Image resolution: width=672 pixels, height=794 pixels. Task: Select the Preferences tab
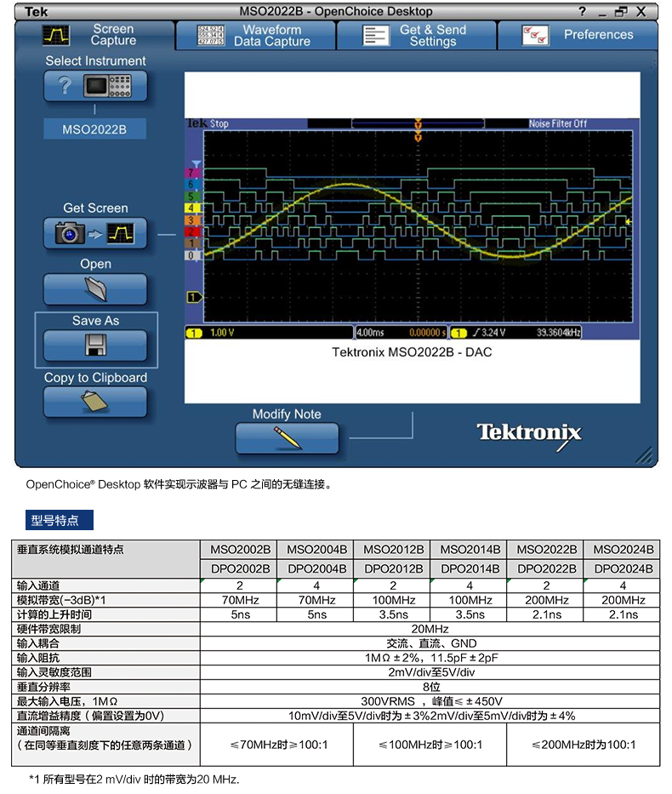[x=578, y=35]
